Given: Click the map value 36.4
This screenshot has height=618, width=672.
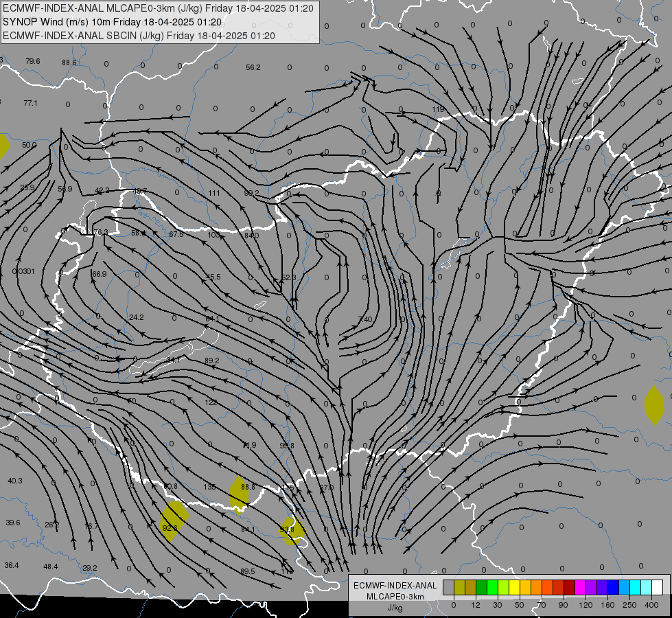Looking at the screenshot, I should point(12,565).
